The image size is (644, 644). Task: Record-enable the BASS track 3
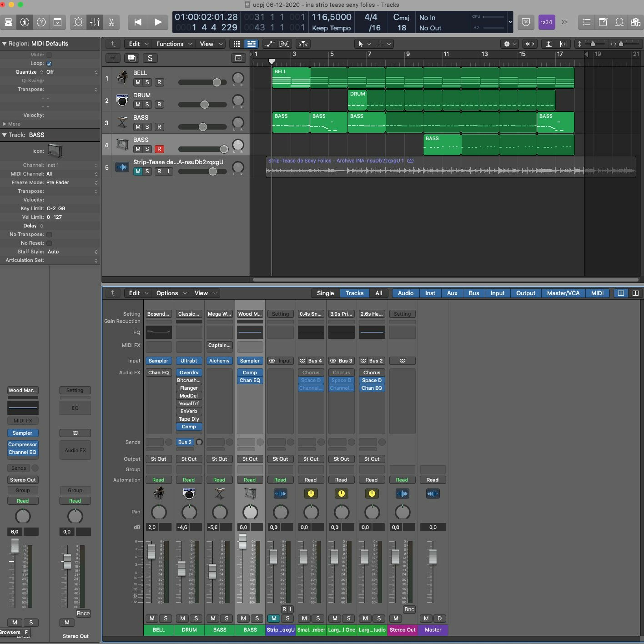159,127
